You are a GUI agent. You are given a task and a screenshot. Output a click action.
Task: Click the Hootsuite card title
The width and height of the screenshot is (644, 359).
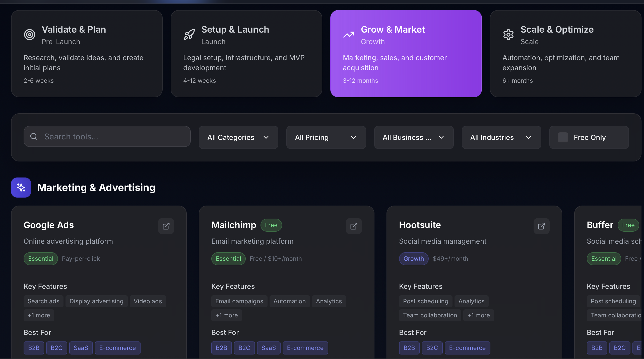pyautogui.click(x=420, y=225)
